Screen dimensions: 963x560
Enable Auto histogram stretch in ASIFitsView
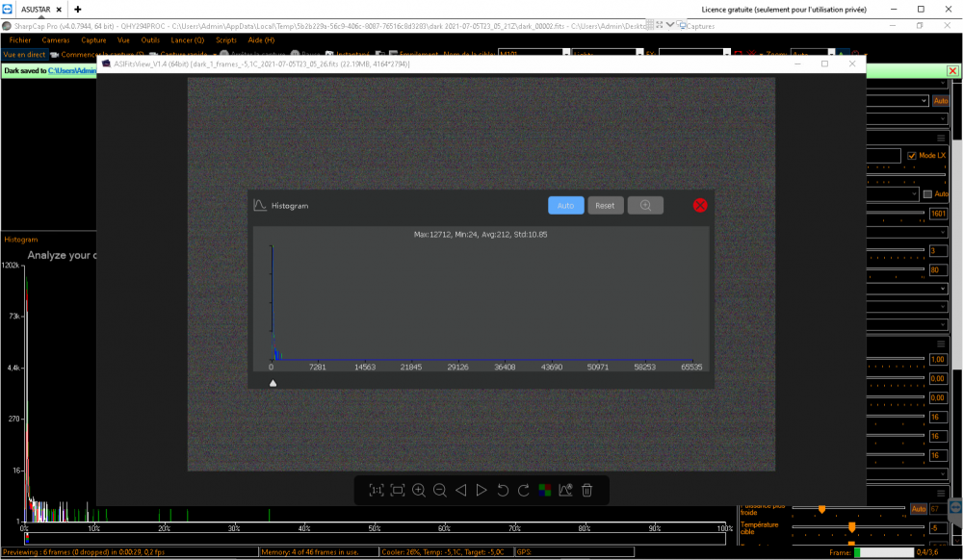point(565,206)
